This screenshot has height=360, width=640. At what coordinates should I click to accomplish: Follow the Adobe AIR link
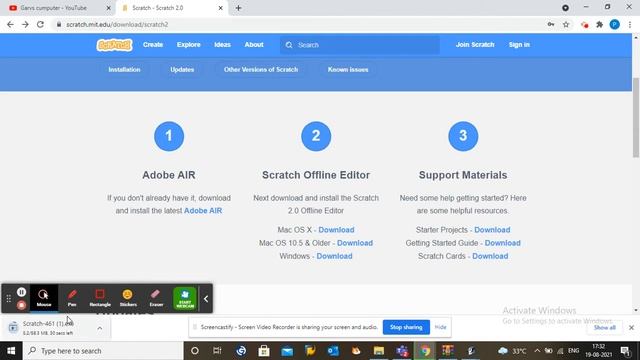pos(203,211)
